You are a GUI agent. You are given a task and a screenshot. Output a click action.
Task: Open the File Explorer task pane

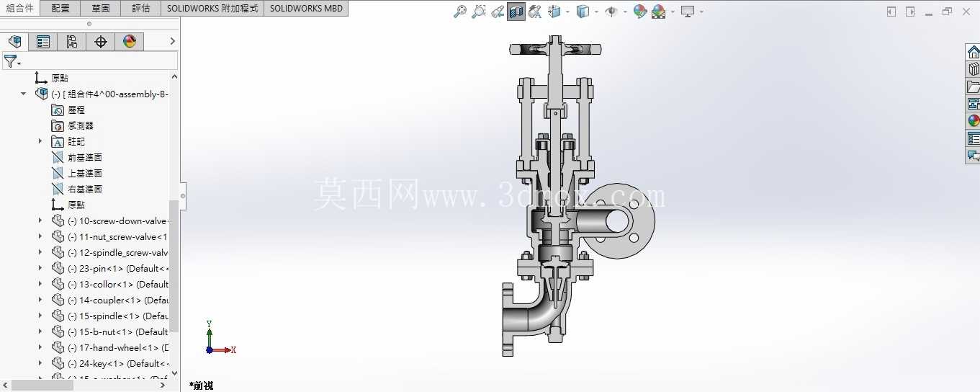pos(973,86)
